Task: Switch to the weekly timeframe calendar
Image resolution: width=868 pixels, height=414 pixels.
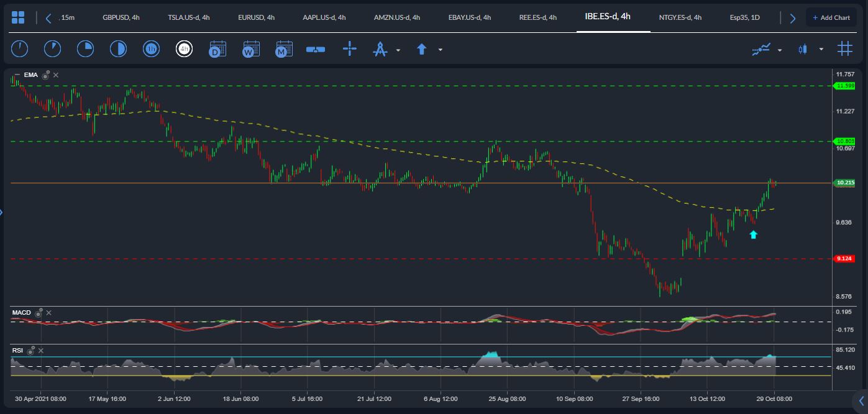Action: [x=251, y=48]
